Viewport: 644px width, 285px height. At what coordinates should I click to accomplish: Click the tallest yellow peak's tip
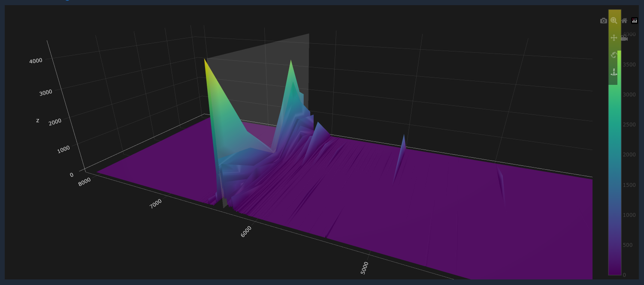205,60
